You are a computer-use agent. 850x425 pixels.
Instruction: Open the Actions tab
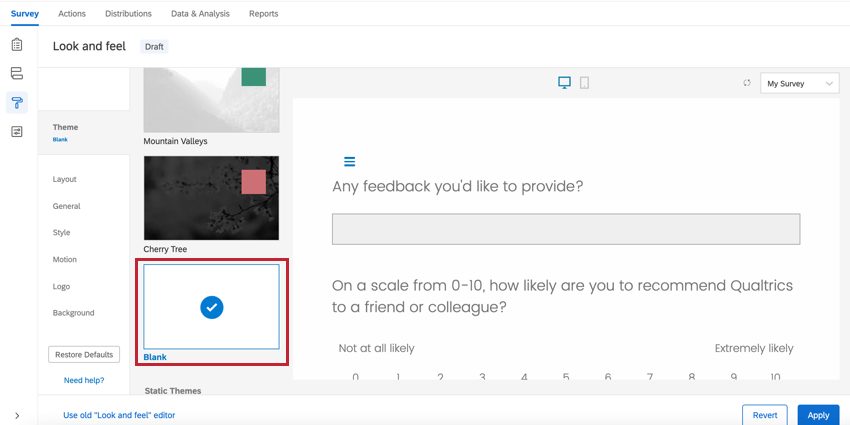tap(72, 14)
